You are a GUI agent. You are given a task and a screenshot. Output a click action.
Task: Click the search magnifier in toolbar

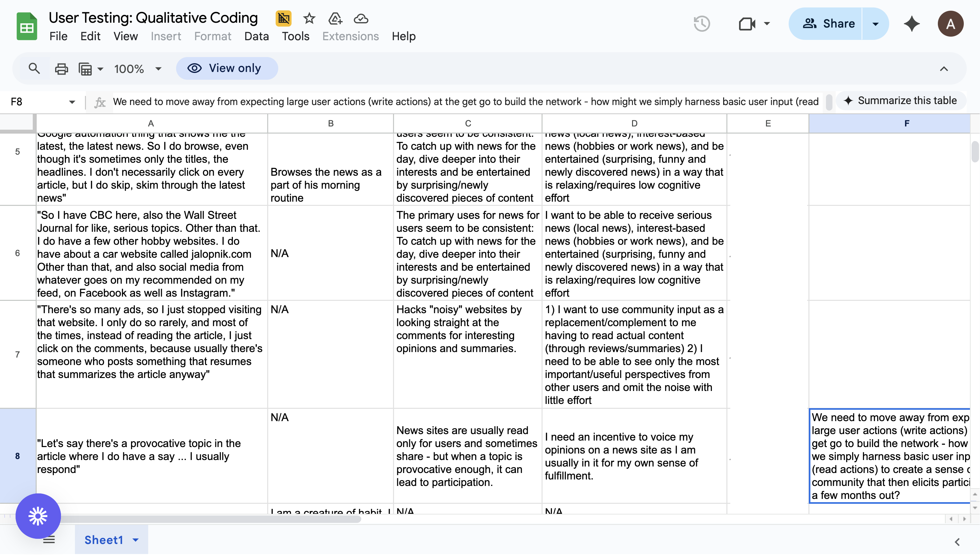[x=34, y=69]
